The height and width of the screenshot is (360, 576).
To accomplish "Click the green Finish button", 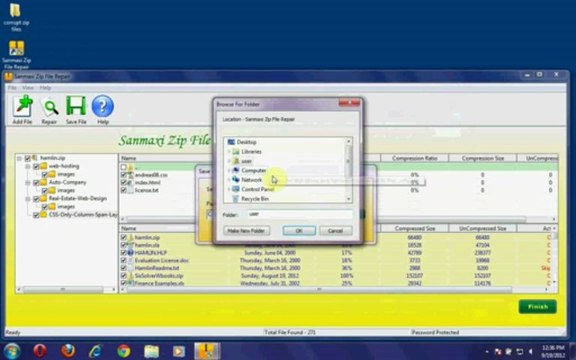I will pos(537,307).
